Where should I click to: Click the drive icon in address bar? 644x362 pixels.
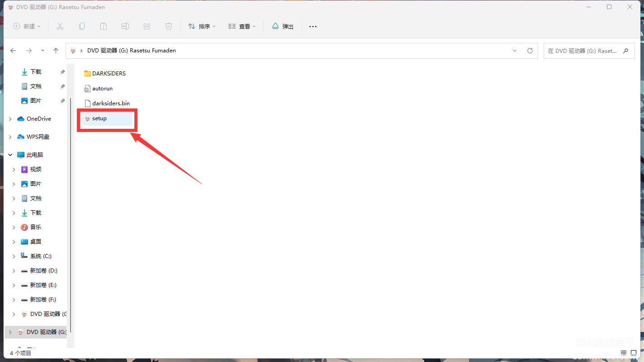[x=73, y=51]
